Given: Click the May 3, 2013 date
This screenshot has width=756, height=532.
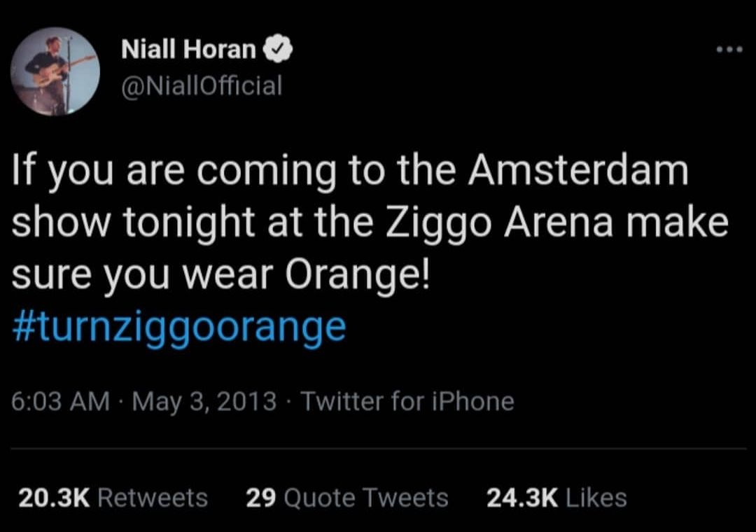Looking at the screenshot, I should coord(204,401).
